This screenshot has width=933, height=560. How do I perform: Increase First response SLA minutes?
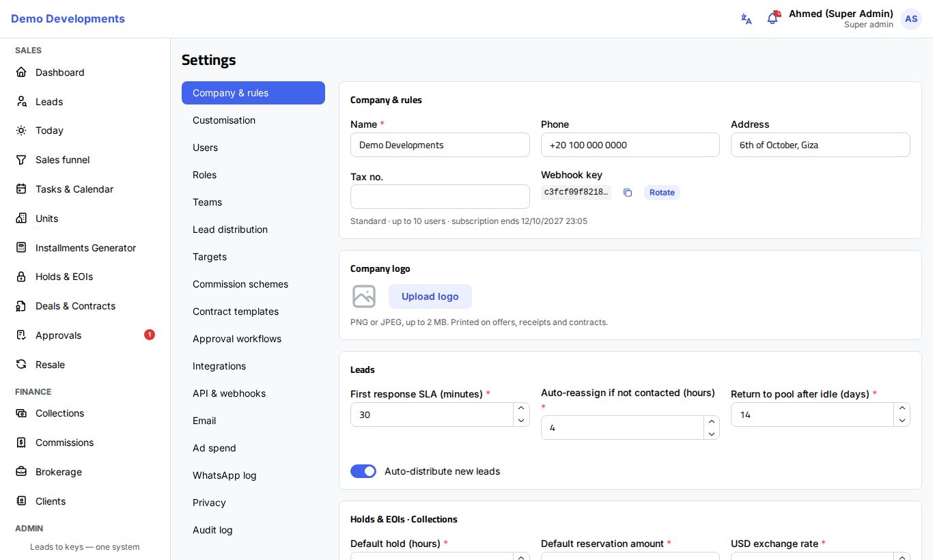pos(521,408)
